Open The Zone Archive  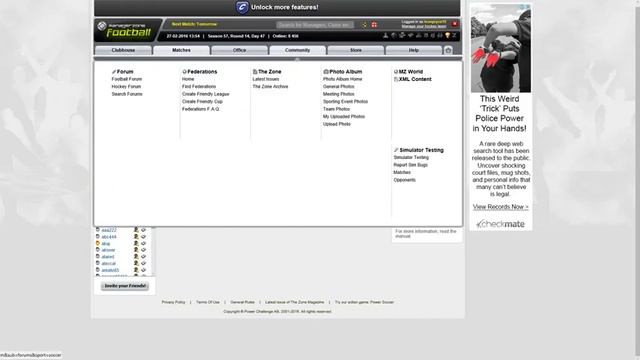tap(270, 87)
